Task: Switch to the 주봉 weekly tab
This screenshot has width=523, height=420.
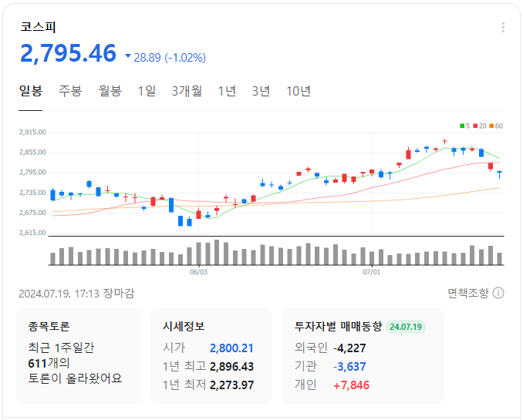Action: (x=70, y=91)
